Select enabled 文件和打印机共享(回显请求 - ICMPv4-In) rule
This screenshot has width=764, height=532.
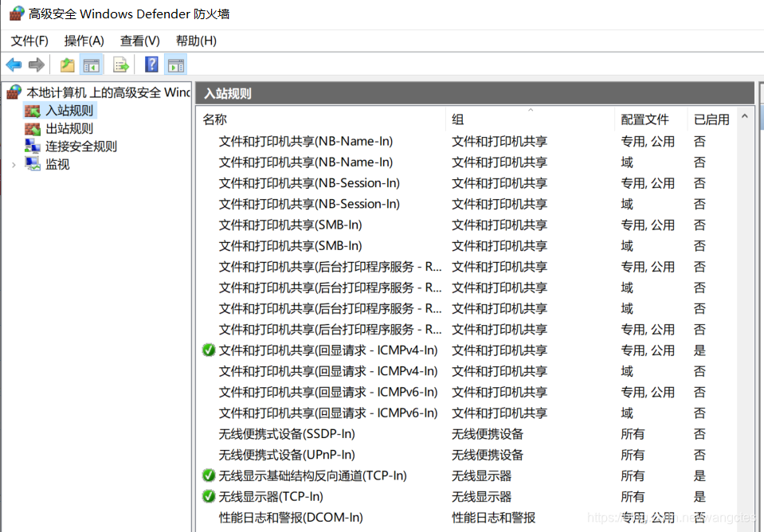click(328, 350)
